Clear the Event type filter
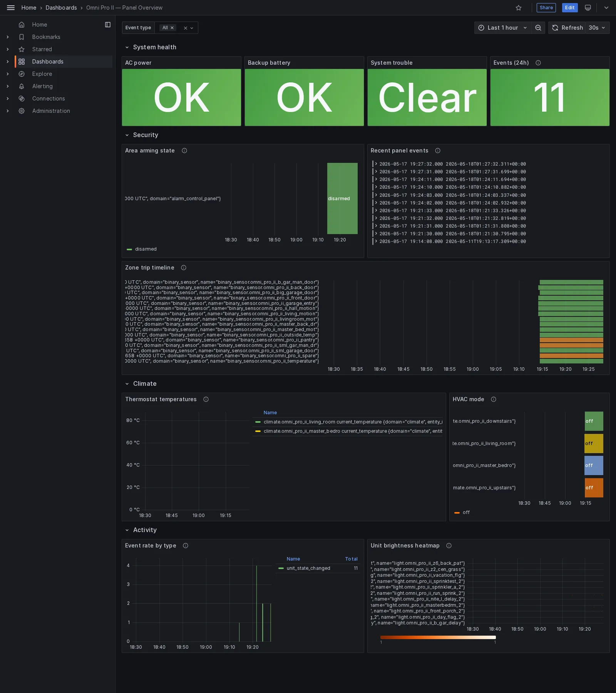Viewport: 616px width, 693px height. 185,28
